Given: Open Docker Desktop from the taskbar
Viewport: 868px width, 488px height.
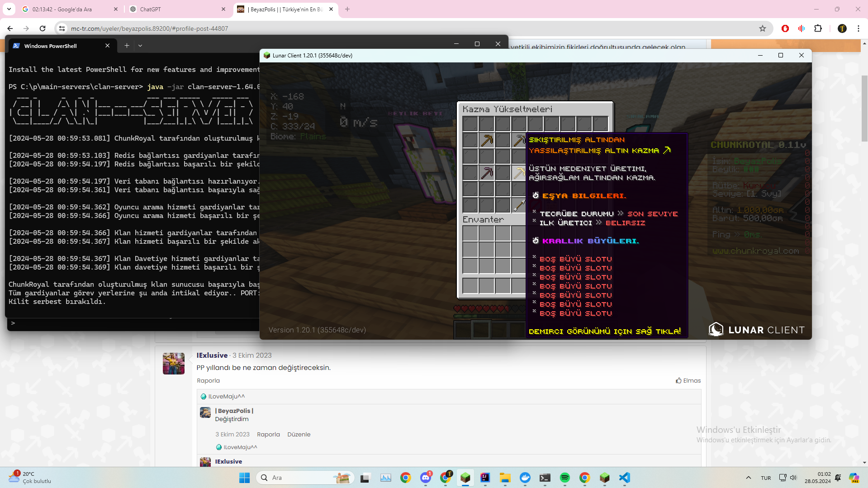Looking at the screenshot, I should pos(525,478).
